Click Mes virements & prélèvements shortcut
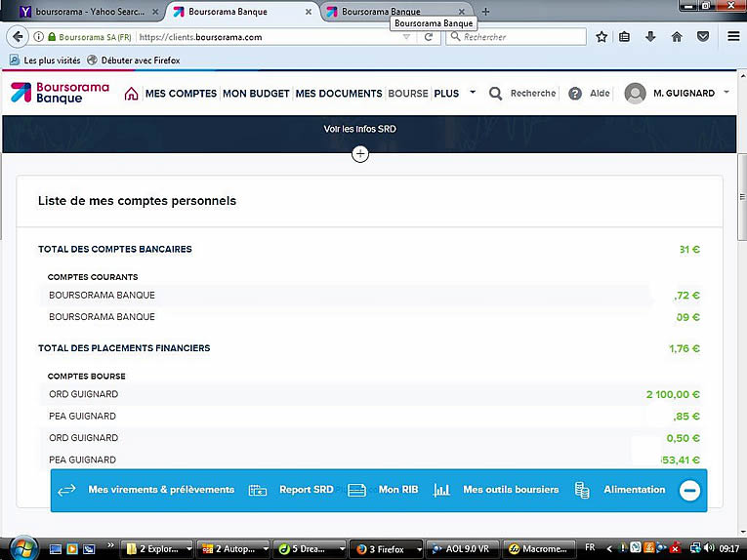The image size is (747, 560). point(161,490)
